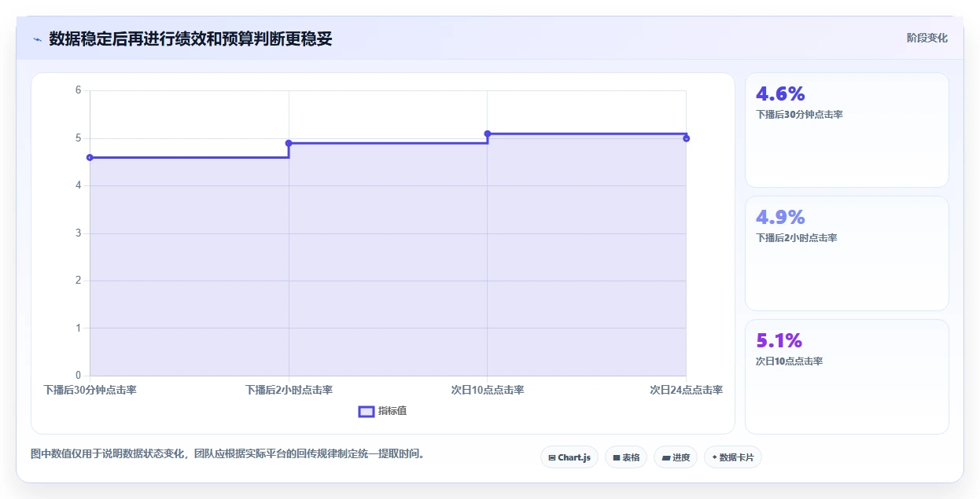
Task: Click the data point at 下播后2小时点击率
Action: (x=289, y=143)
